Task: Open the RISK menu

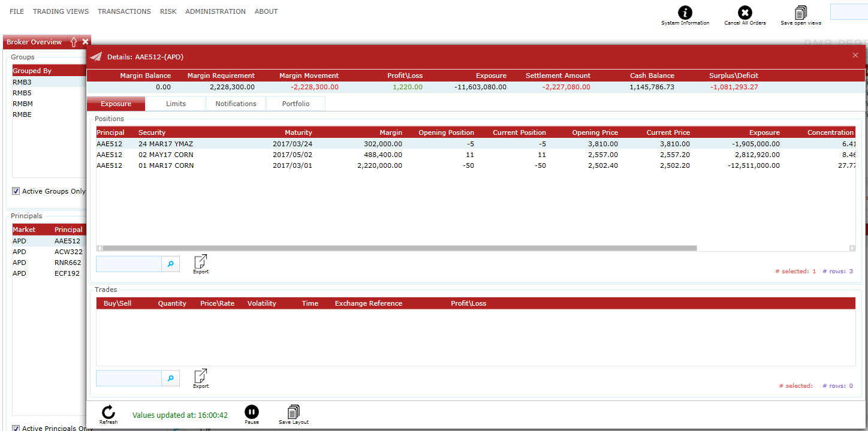Action: (168, 11)
